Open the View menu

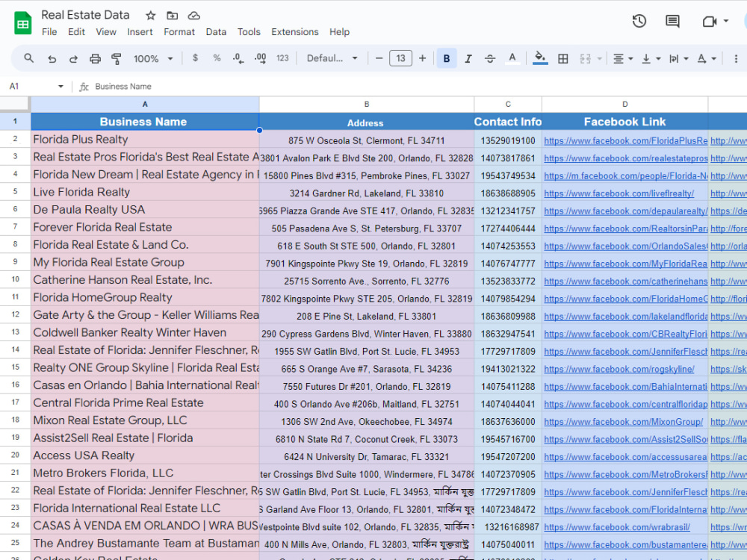pyautogui.click(x=106, y=32)
